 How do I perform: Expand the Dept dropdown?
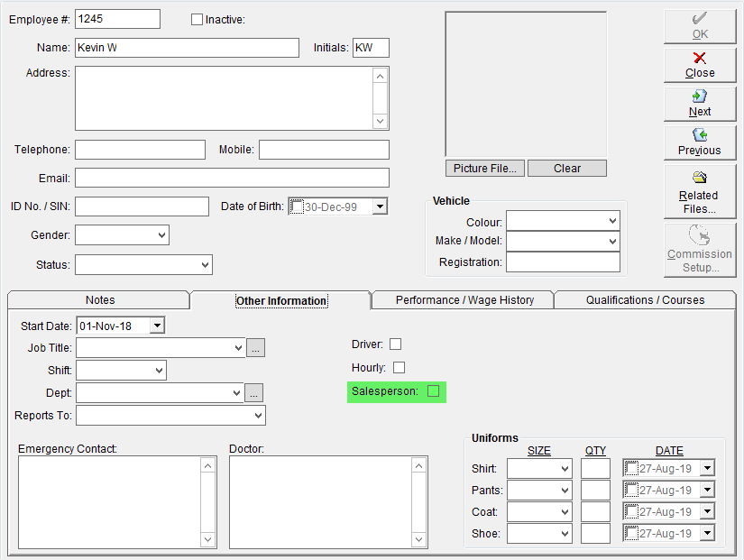click(x=237, y=393)
